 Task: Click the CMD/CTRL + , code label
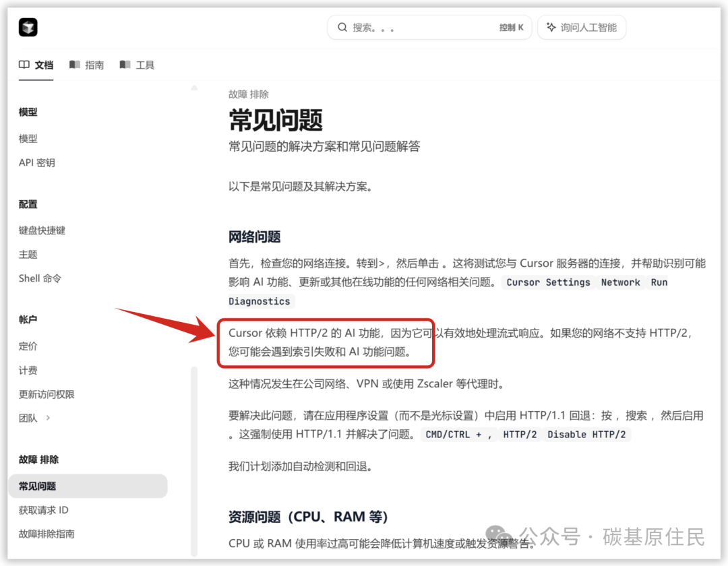click(459, 435)
